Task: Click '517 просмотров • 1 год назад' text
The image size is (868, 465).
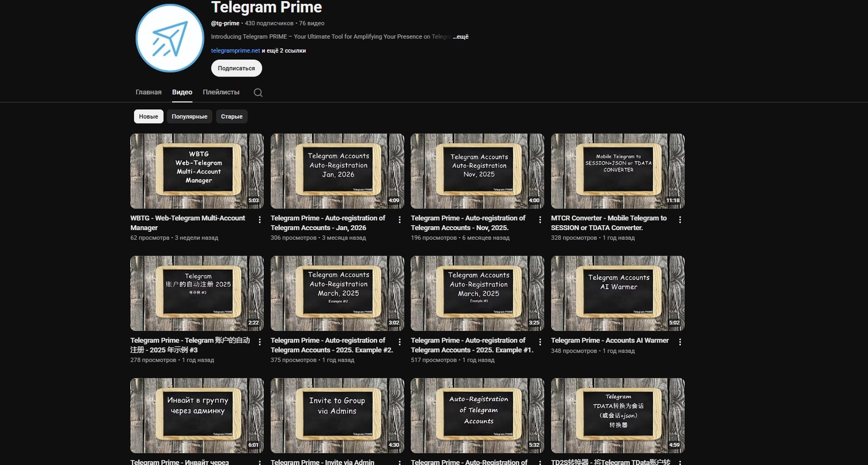Action: point(452,360)
